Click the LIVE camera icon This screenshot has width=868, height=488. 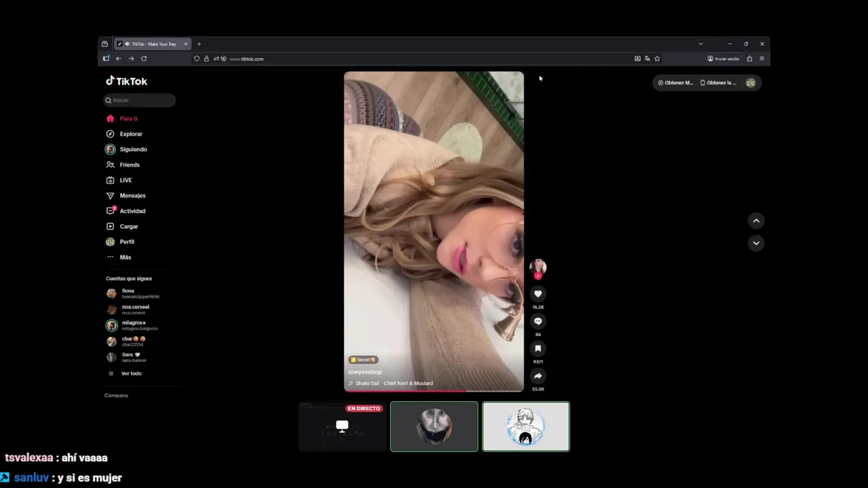[111, 180]
